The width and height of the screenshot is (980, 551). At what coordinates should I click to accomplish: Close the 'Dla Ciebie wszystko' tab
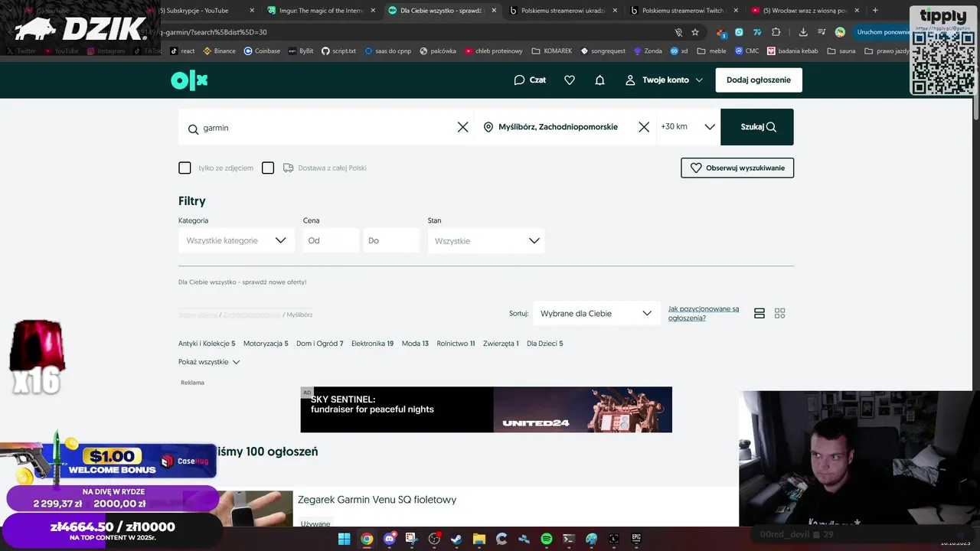tap(494, 11)
